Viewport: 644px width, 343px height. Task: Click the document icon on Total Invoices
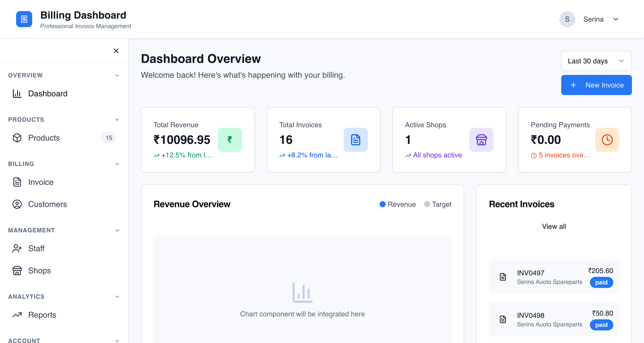(x=355, y=140)
